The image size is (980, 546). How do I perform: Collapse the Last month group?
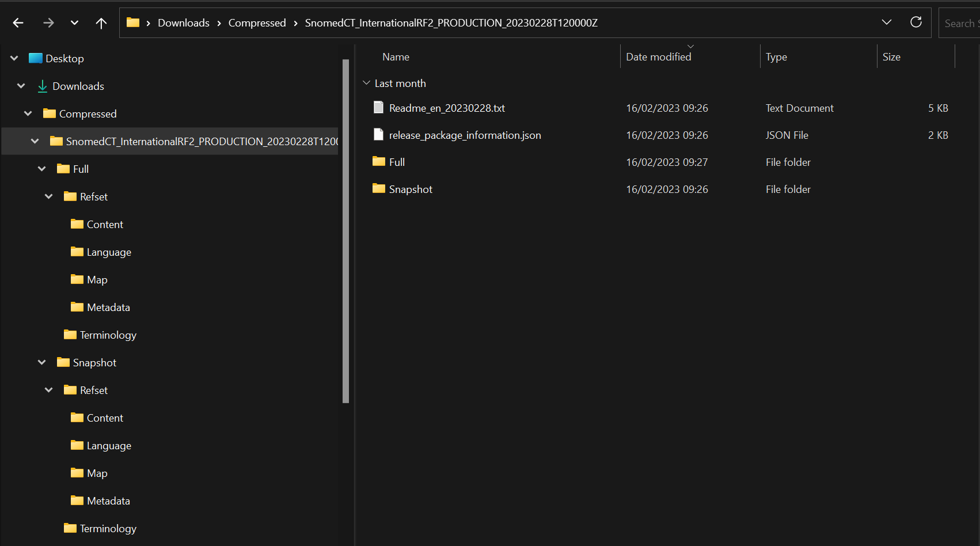coord(366,83)
